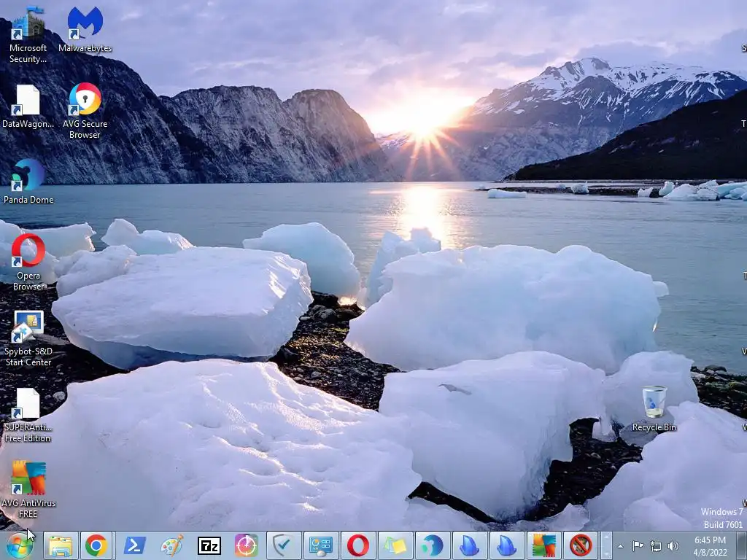Open the shield checkmark taskbar icon

pyautogui.click(x=284, y=545)
